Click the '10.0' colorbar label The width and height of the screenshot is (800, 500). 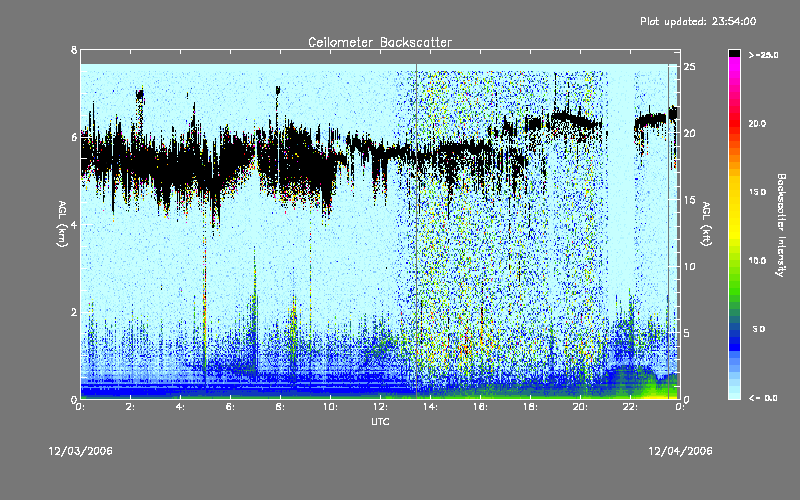coord(757,261)
